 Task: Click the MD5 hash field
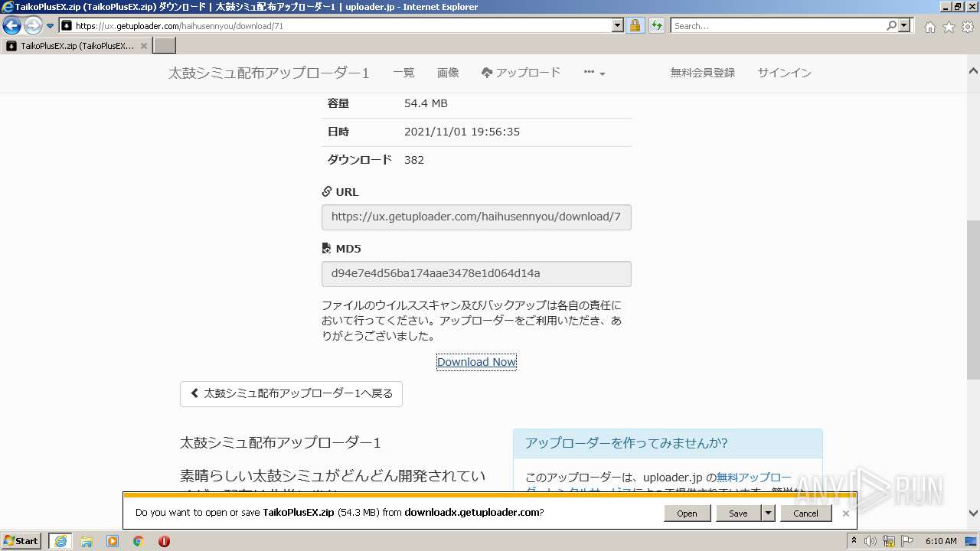tap(476, 274)
